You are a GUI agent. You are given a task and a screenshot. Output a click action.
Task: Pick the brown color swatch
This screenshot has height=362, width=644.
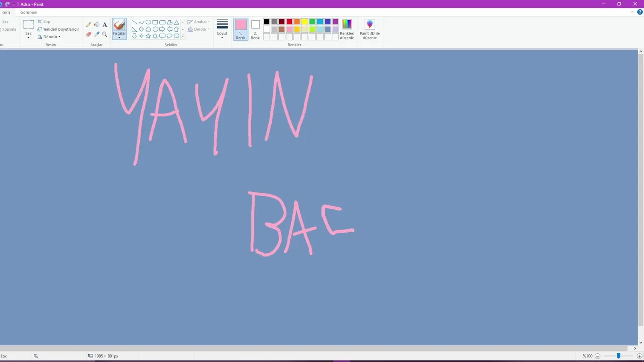(282, 29)
